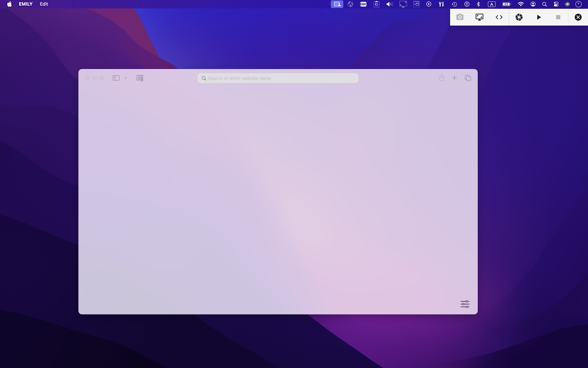
Task: Click the circled play icon in menu bar
Action: pos(429,4)
